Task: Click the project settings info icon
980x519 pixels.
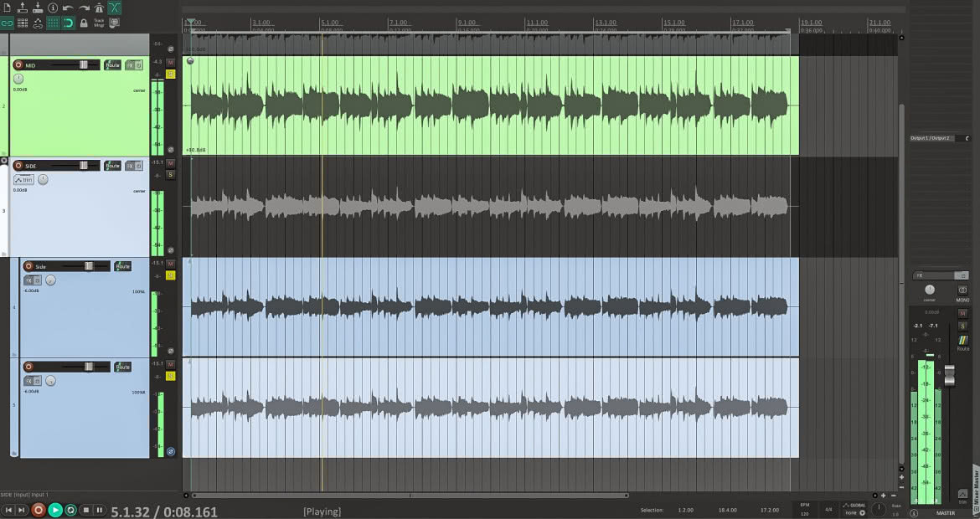Action: click(53, 8)
